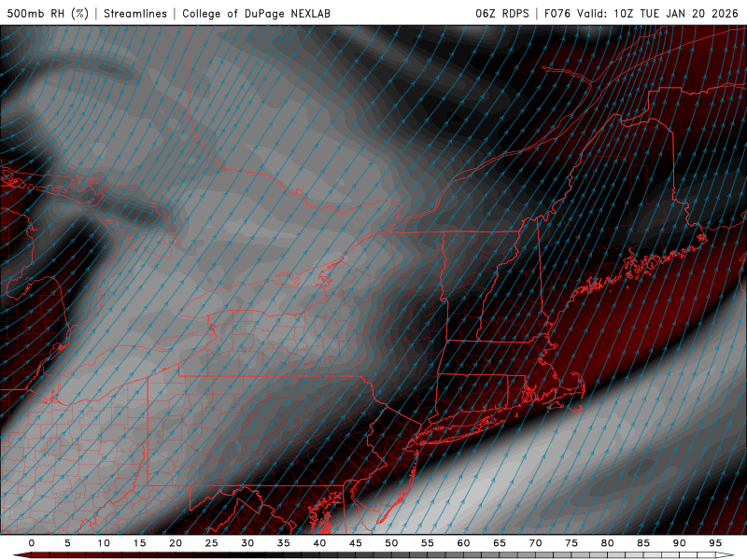The image size is (747, 560).
Task: Click the Long Island outline on the map
Action: click(459, 430)
